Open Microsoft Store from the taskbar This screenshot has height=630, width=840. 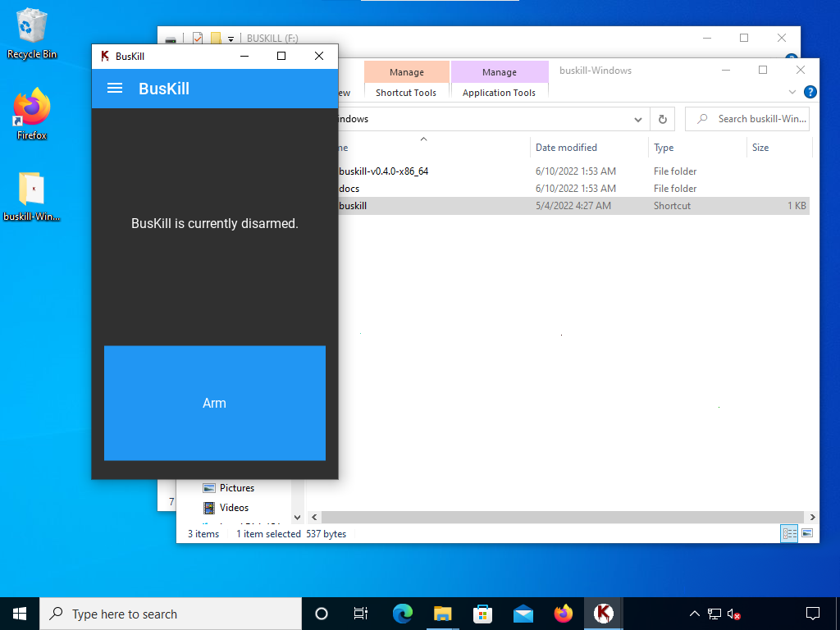pyautogui.click(x=482, y=614)
